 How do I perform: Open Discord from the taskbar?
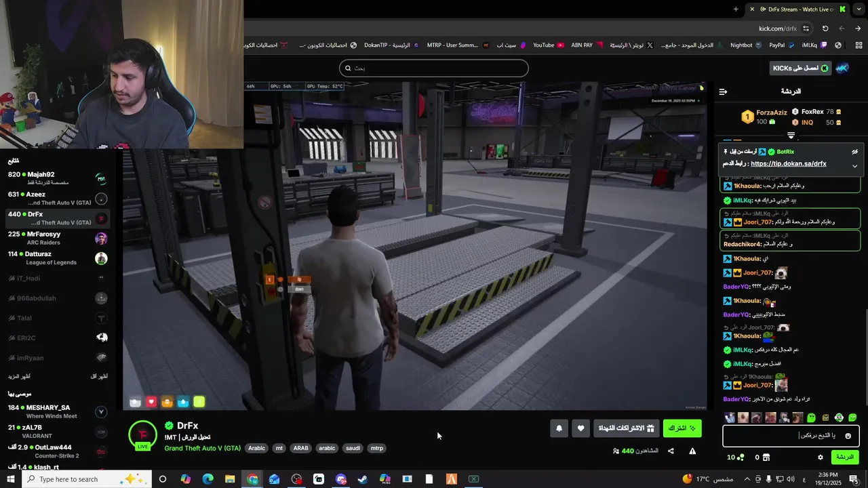click(x=341, y=479)
